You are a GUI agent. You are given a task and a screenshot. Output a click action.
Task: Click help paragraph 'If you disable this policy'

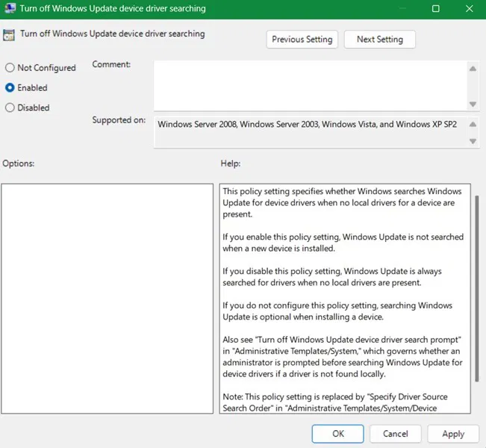(332, 277)
